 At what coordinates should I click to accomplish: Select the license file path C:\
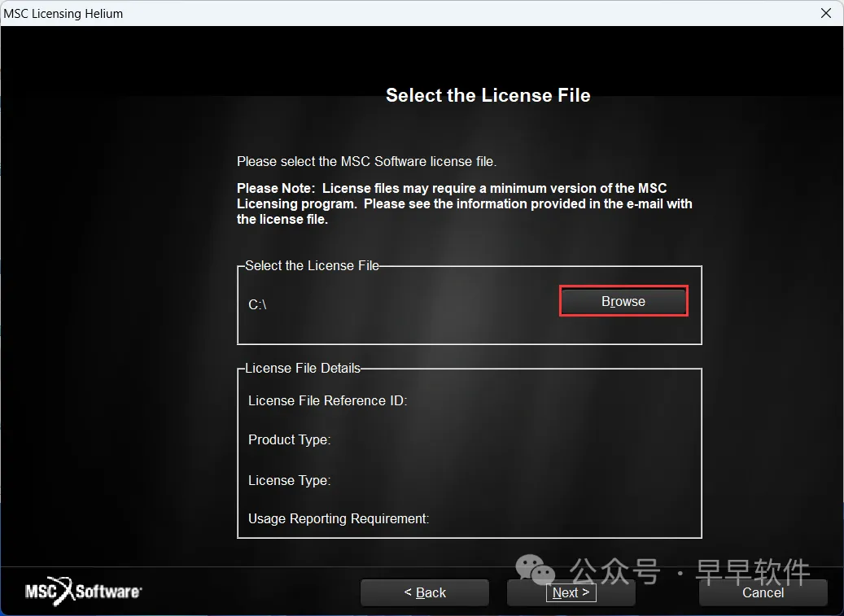point(257,304)
